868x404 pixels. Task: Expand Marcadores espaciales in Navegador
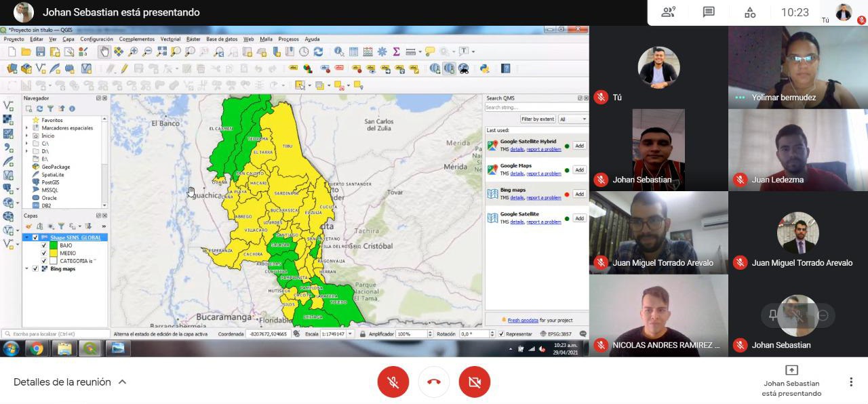point(27,128)
